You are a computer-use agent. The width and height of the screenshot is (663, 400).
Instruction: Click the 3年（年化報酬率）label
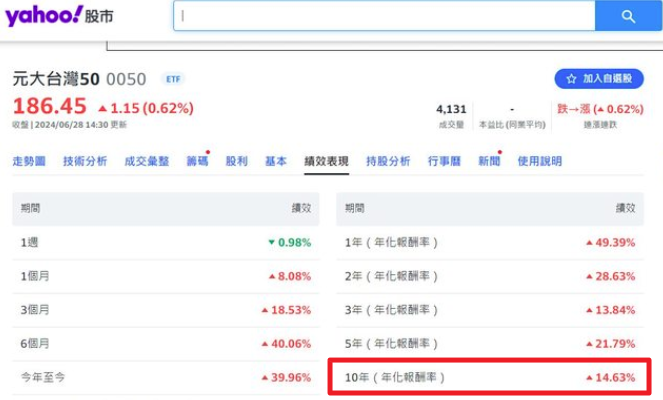391,310
